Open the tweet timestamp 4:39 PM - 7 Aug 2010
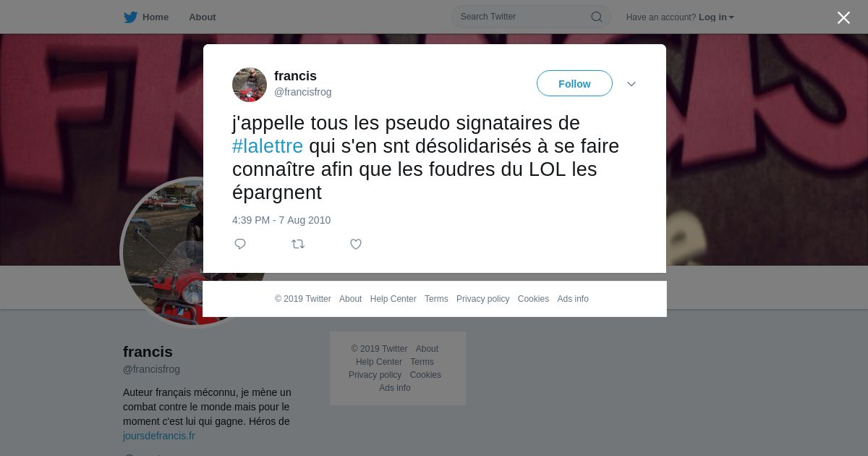Viewport: 868px width, 456px height. click(x=281, y=220)
